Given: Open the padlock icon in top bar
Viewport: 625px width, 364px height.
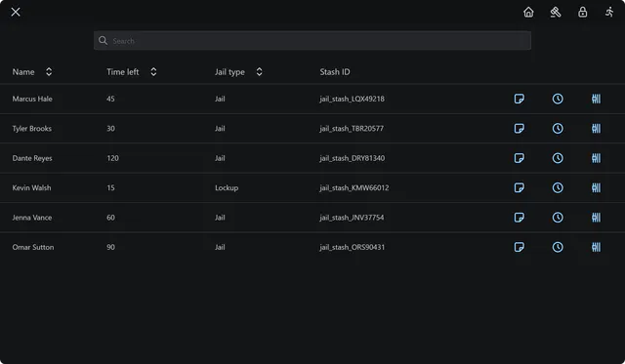Looking at the screenshot, I should 583,12.
